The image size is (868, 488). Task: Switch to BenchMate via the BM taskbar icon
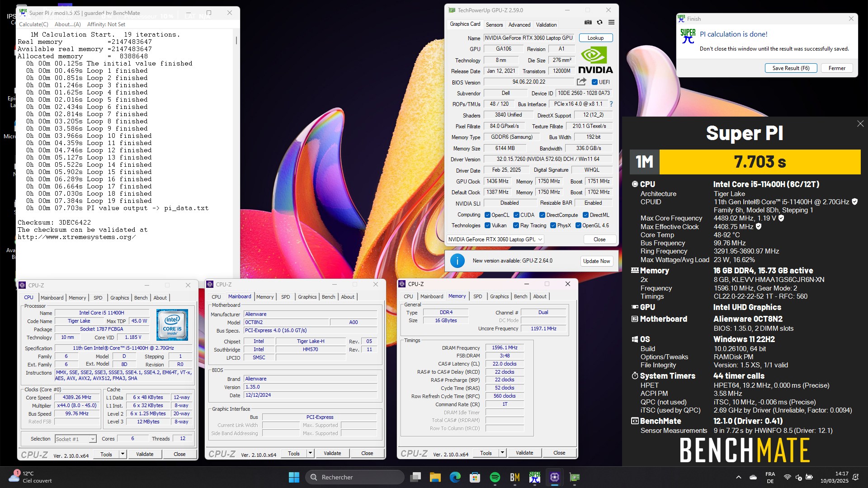click(514, 477)
